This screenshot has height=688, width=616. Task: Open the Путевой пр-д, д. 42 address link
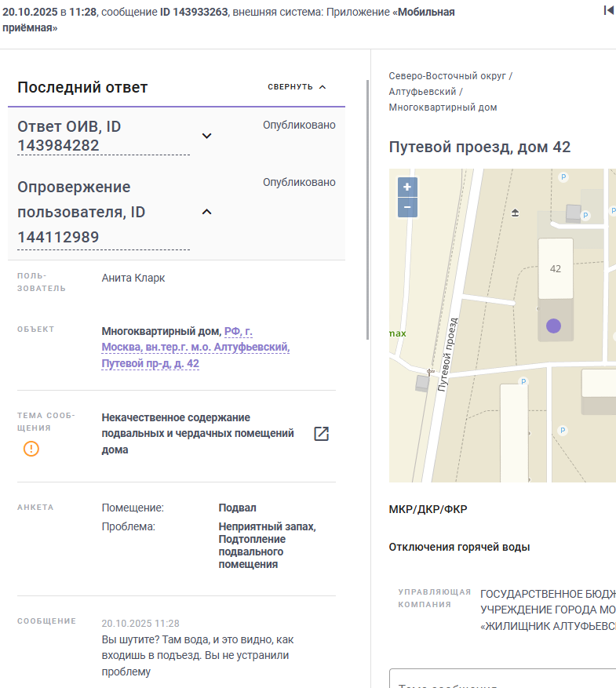[150, 364]
